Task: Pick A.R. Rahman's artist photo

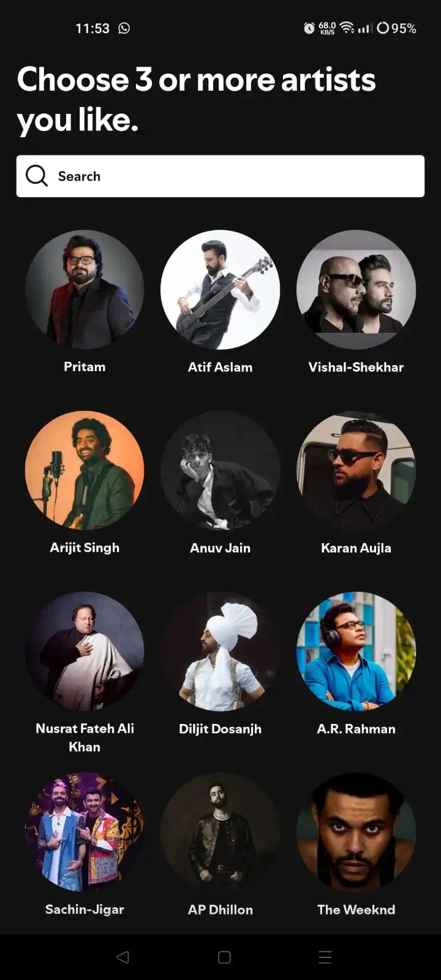Action: tap(356, 651)
